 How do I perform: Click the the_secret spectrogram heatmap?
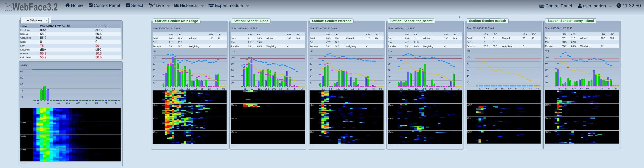[425, 117]
